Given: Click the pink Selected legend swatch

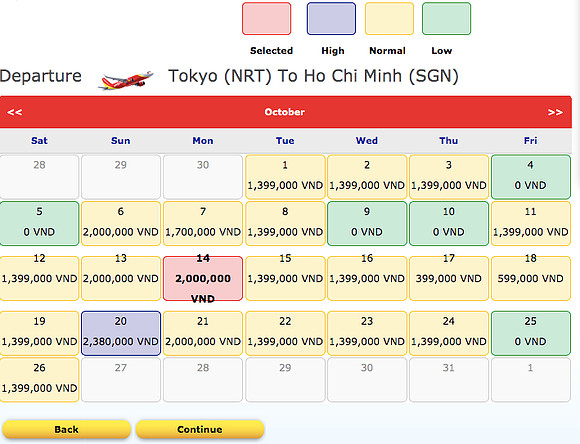Looking at the screenshot, I should pyautogui.click(x=266, y=18).
